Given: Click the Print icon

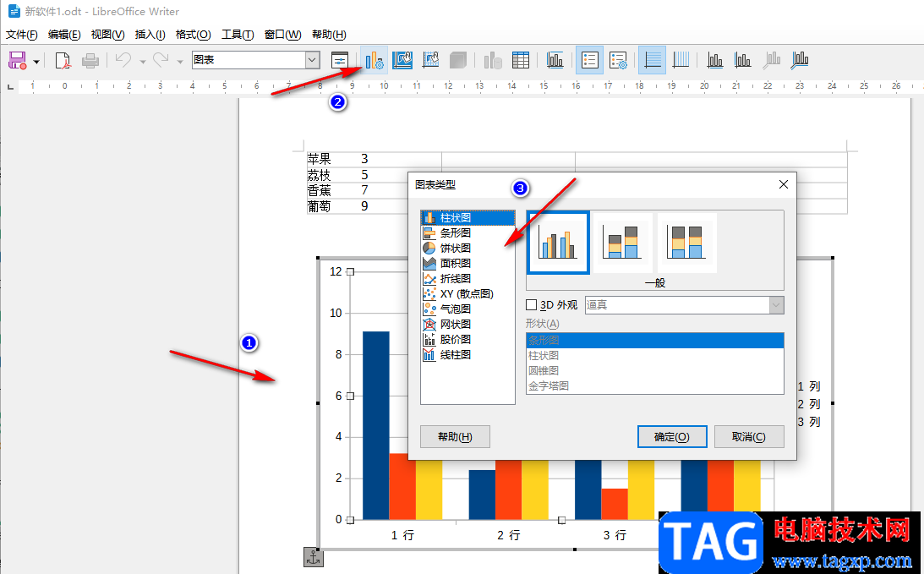Looking at the screenshot, I should pos(90,60).
